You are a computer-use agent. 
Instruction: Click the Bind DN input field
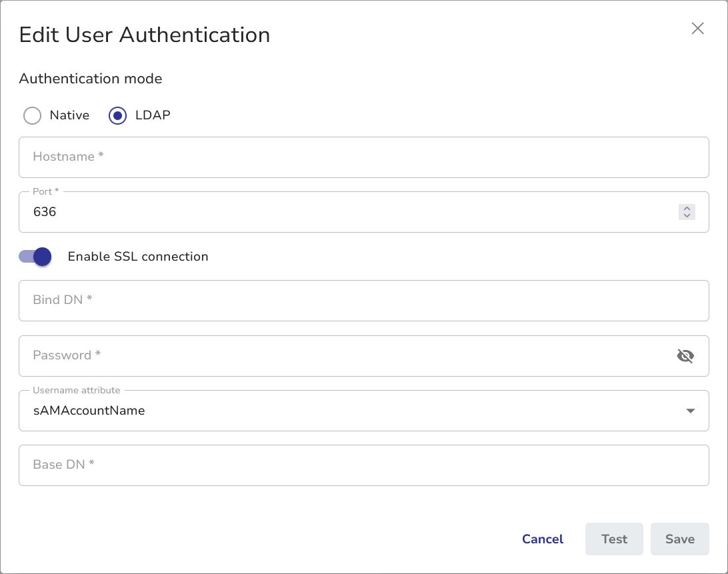coord(363,301)
